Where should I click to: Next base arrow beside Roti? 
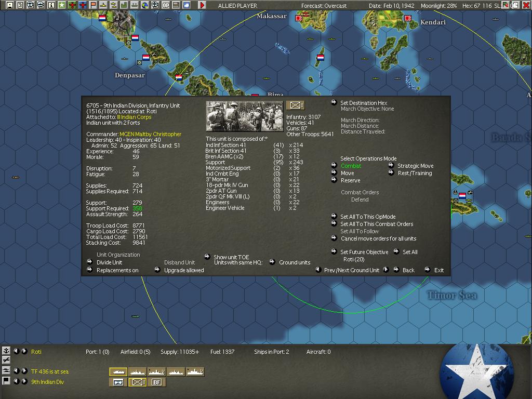coord(24,351)
